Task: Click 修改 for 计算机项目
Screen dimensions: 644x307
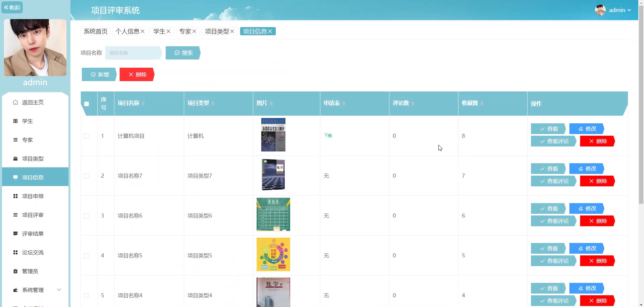Action: tap(587, 129)
